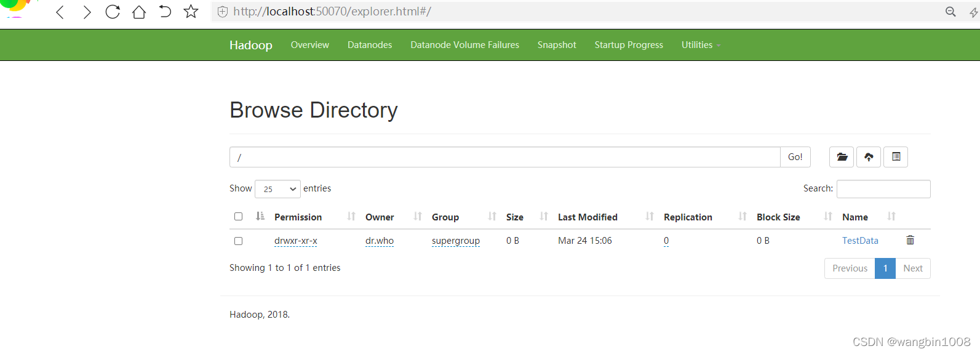Sort by Permission column arrows icon

coord(351,216)
